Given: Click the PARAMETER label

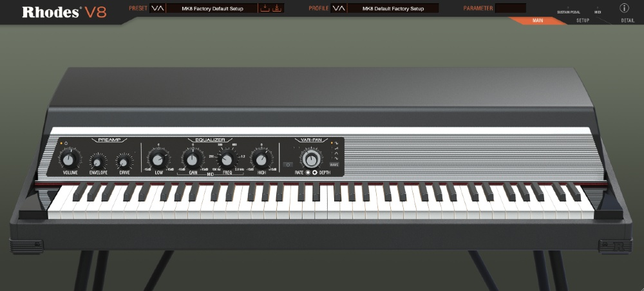Looking at the screenshot, I should [x=478, y=8].
